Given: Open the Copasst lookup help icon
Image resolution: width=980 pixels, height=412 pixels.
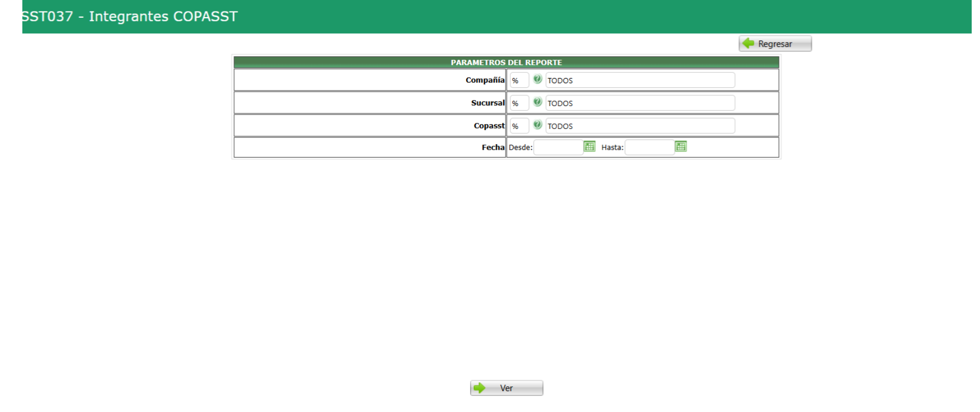Looking at the screenshot, I should [x=537, y=125].
